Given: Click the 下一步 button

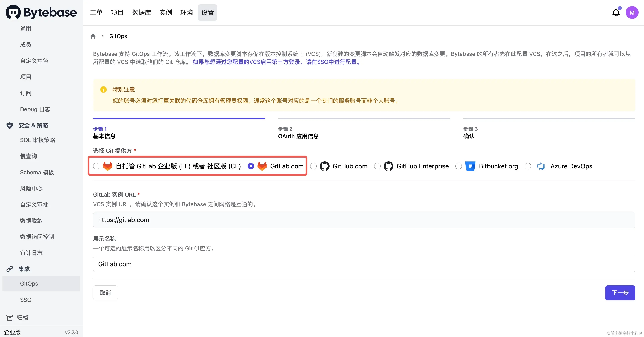Looking at the screenshot, I should (620, 293).
